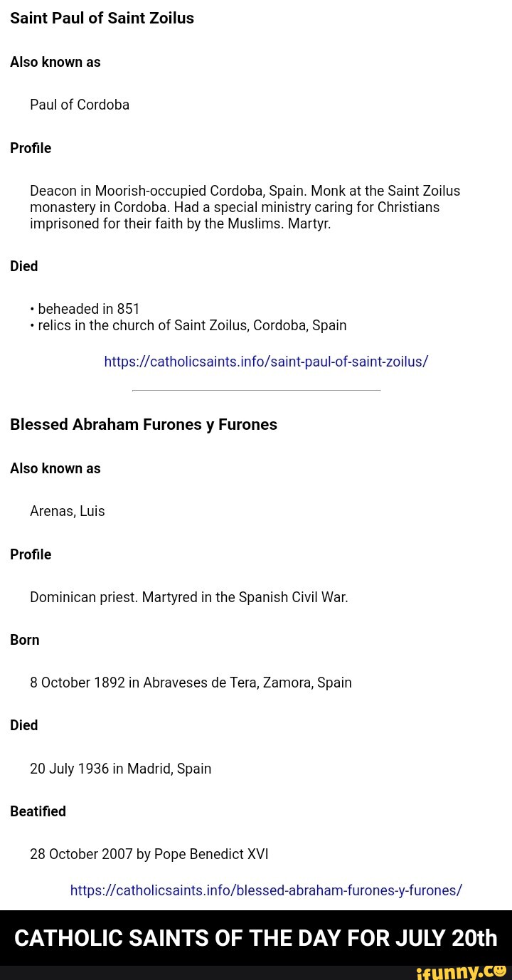Click the 'Paul of Cordoba' alias text
The image size is (512, 980).
[80, 105]
